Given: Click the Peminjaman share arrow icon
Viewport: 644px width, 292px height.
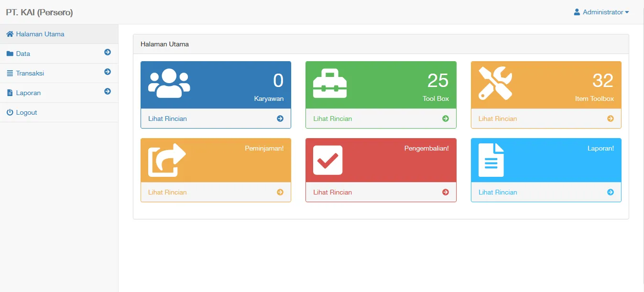Looking at the screenshot, I should click(166, 160).
